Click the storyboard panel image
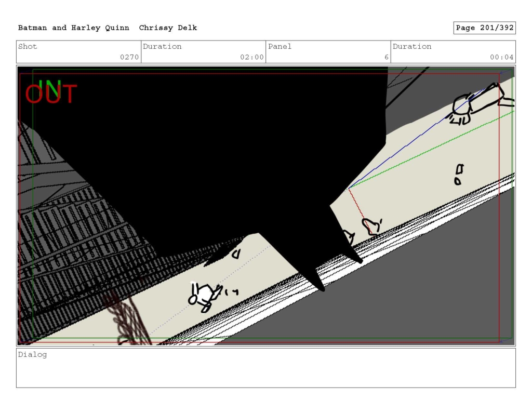The height and width of the screenshot is (412, 532). [x=266, y=206]
